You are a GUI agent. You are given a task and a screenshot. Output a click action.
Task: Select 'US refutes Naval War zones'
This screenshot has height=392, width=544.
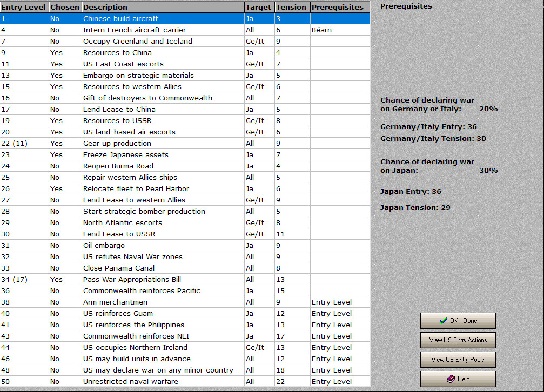coord(185,256)
